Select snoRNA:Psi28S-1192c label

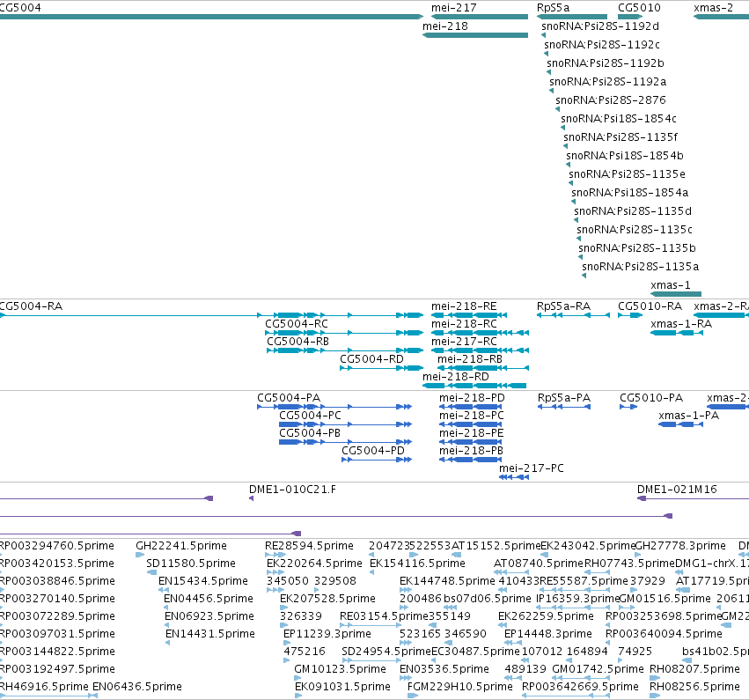click(x=602, y=45)
